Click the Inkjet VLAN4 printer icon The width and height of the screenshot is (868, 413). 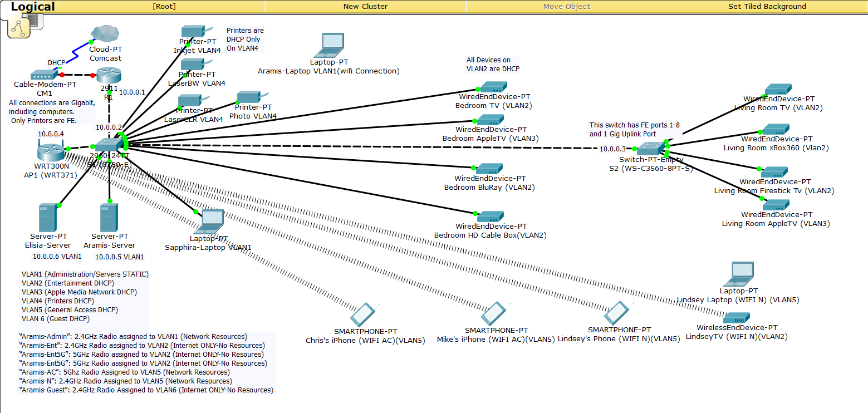[x=193, y=31]
